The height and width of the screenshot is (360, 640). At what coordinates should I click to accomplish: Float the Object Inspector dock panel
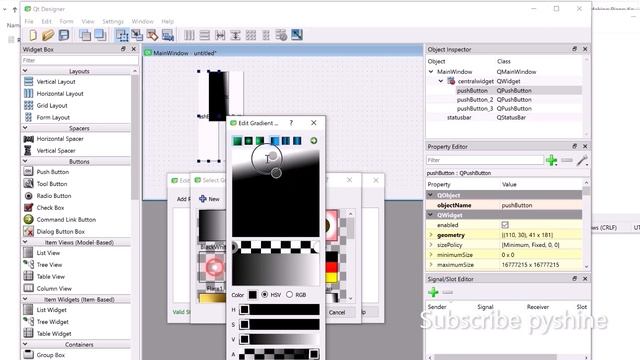tap(575, 49)
